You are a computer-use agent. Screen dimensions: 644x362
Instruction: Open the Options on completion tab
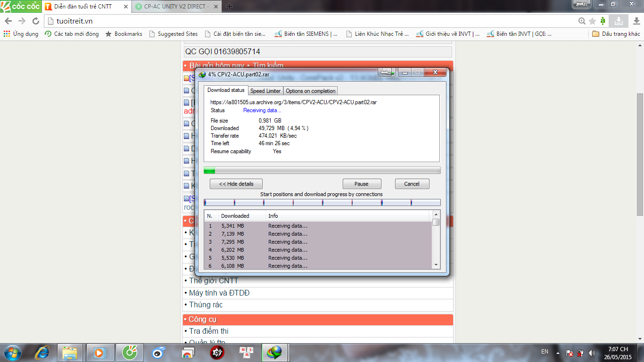coord(310,91)
